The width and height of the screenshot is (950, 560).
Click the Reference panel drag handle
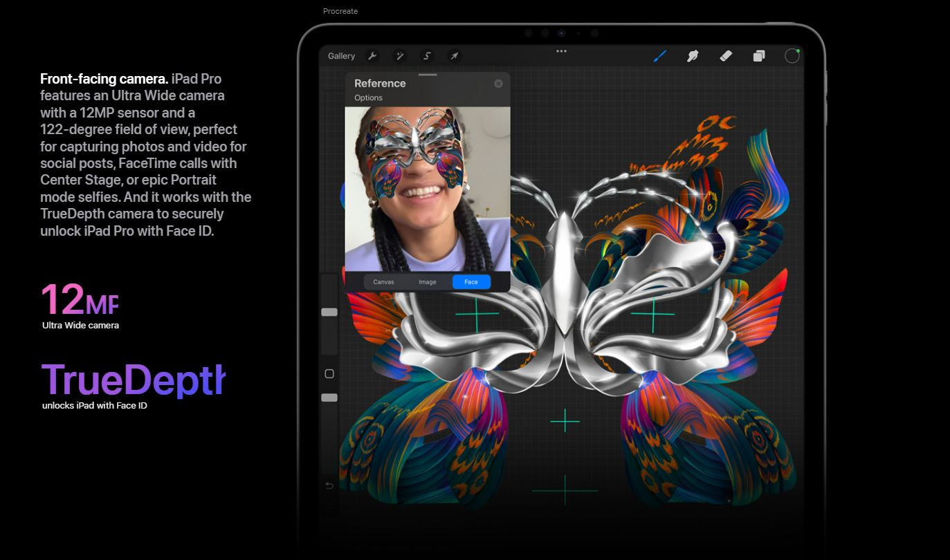428,75
